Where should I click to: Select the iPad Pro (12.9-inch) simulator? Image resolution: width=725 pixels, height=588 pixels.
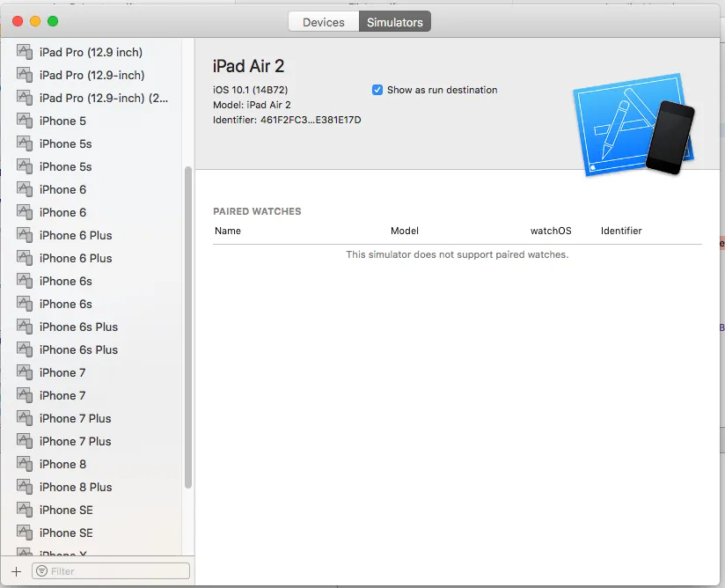coord(92,75)
